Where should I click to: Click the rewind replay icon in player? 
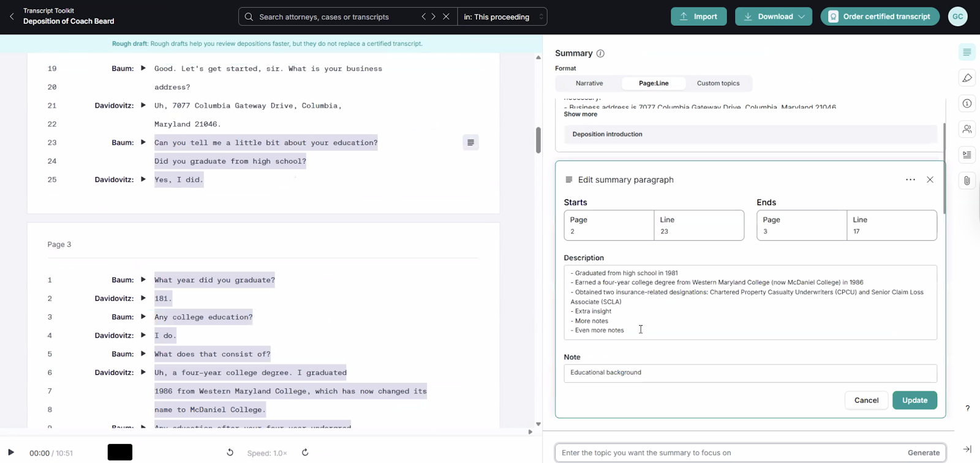(230, 453)
